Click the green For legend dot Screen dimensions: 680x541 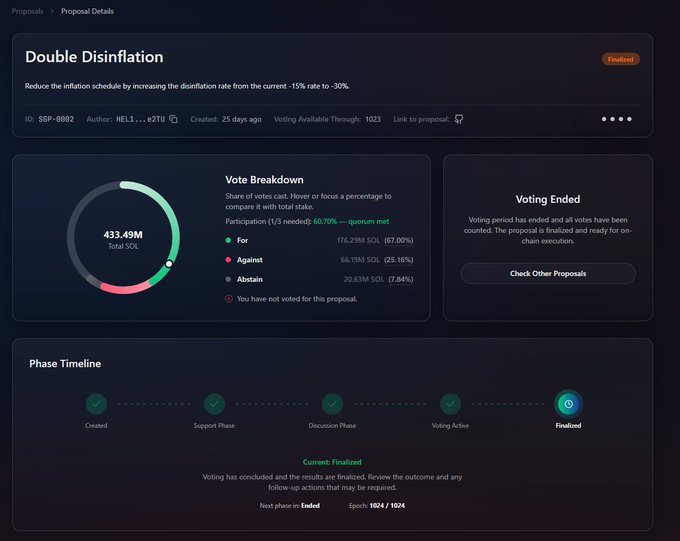click(x=228, y=240)
